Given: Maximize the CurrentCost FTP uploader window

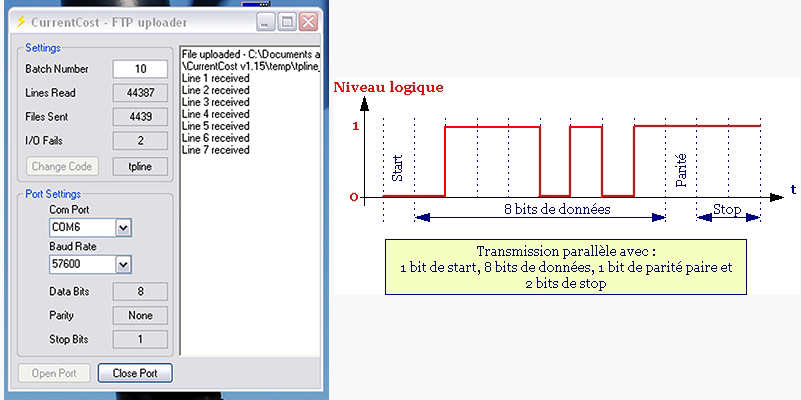Looking at the screenshot, I should (287, 21).
